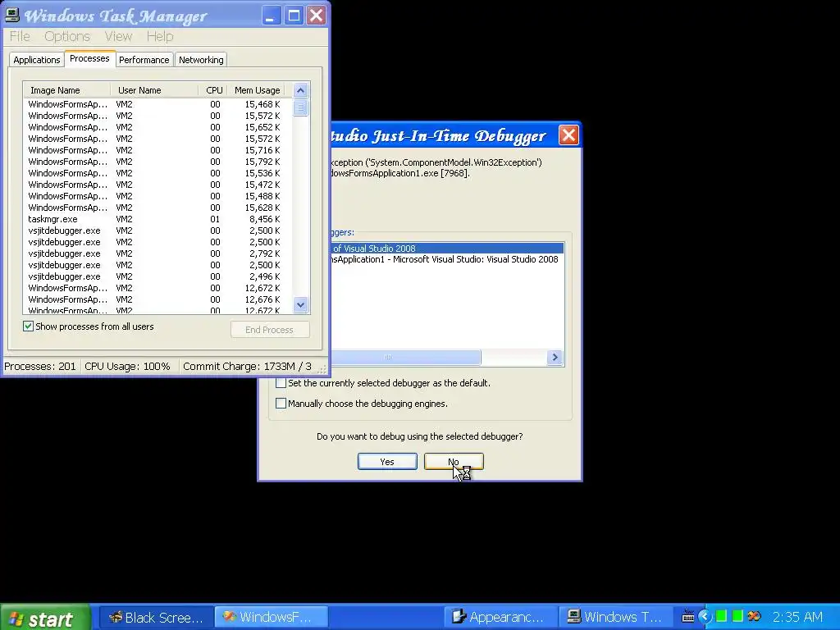Select the Processes tab
The image size is (840, 630).
[89, 58]
